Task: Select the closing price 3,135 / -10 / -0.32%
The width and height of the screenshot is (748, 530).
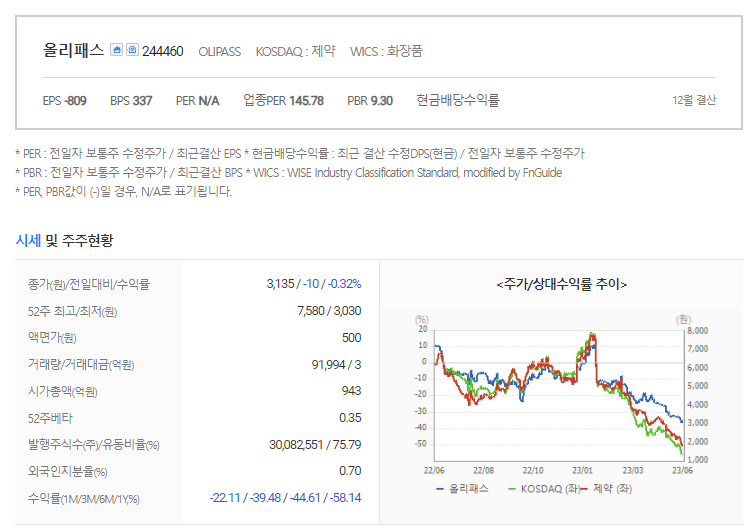Action: point(314,284)
